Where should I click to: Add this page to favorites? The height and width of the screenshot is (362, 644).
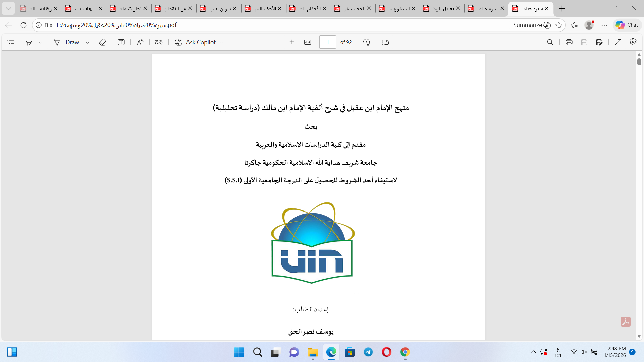click(x=559, y=25)
